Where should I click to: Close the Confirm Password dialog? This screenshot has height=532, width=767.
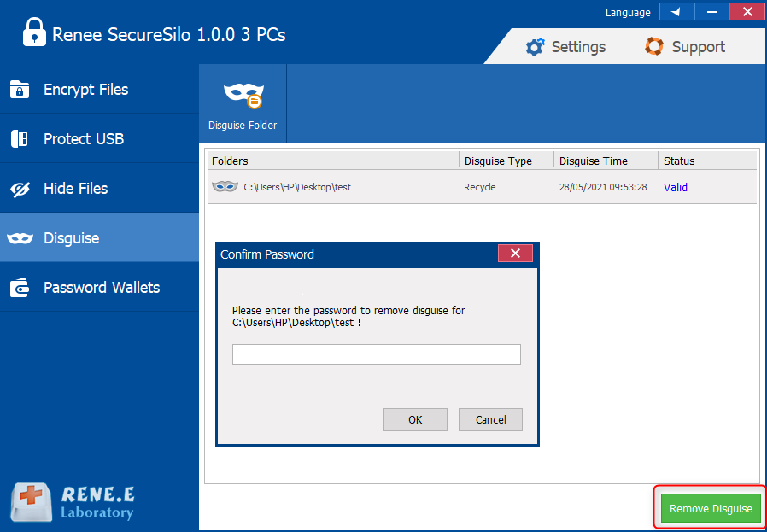pos(515,254)
